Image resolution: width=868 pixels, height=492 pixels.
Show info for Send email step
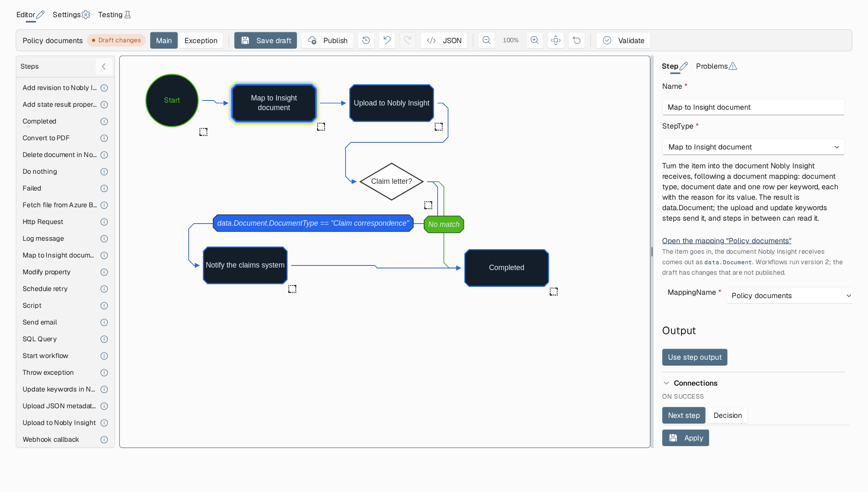[x=104, y=322]
